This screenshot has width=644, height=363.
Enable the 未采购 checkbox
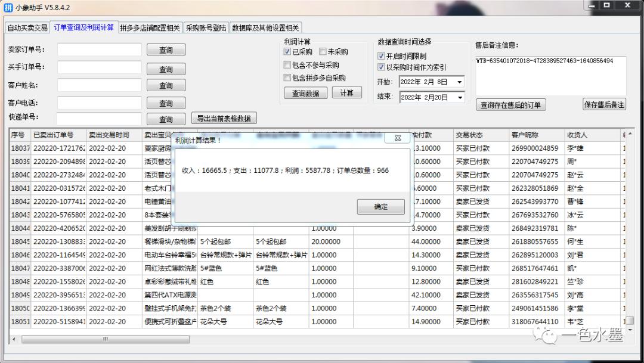point(322,51)
